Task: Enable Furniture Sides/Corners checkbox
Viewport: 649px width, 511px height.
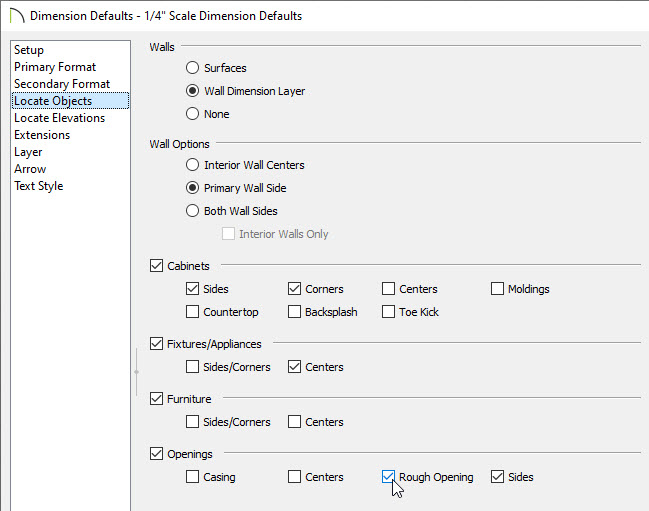Action: (x=193, y=422)
